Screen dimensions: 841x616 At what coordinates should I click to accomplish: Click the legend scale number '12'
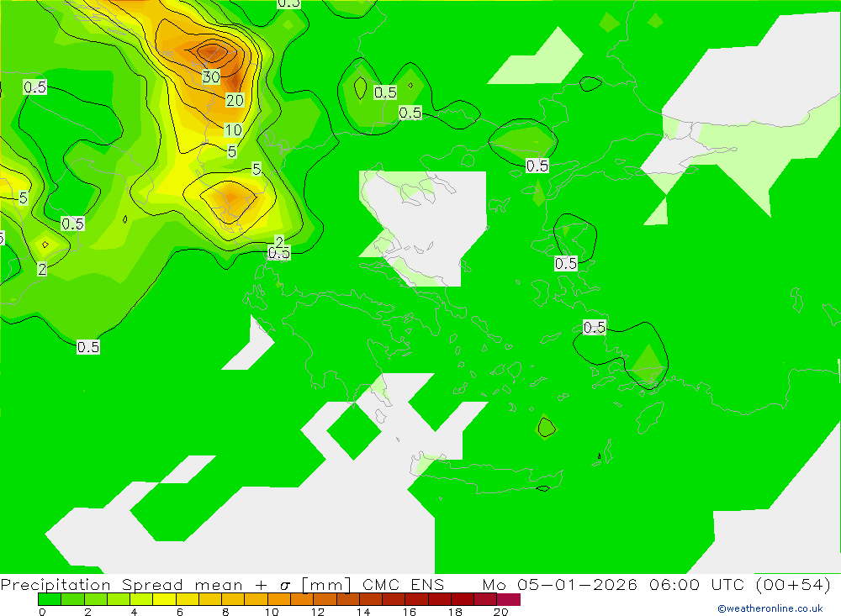pyautogui.click(x=318, y=612)
